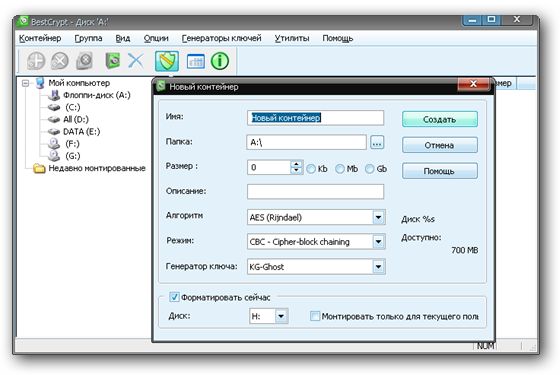Decrease the Размер value with down arrow
The image size is (560, 375).
tap(296, 171)
